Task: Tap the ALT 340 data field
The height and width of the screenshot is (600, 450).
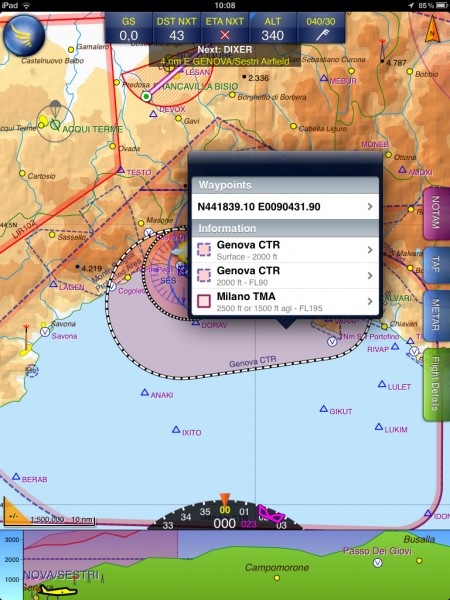Action: pos(272,28)
